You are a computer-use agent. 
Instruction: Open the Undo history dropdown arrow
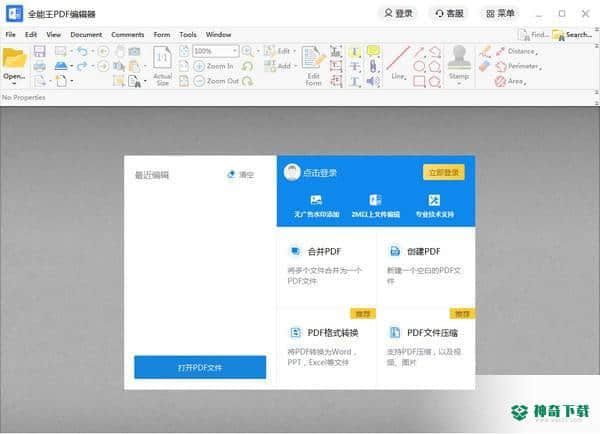pyautogui.click(x=92, y=51)
